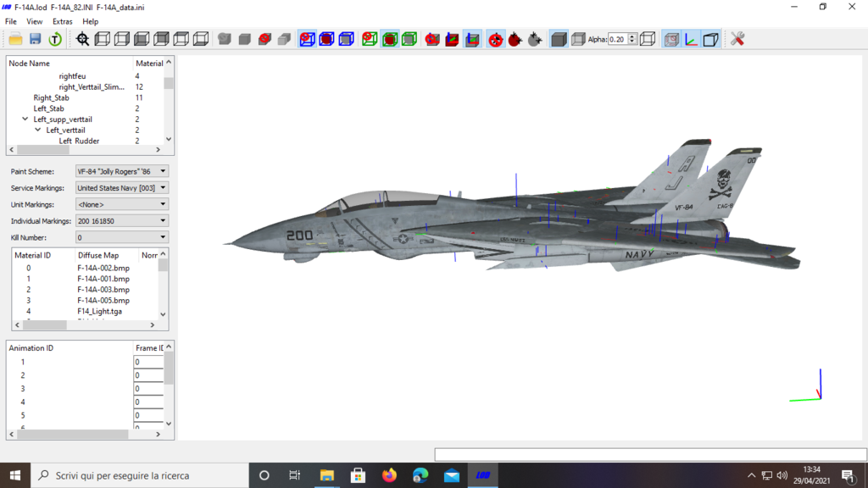Click the light gray cube before the blue cubes
868x488 pixels.
pyautogui.click(x=285, y=39)
